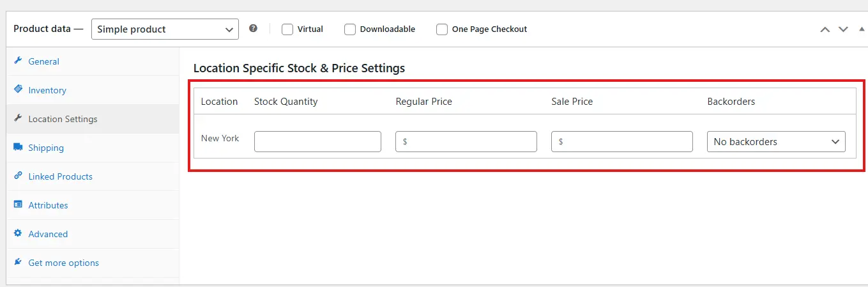Screen dimensions: 868x287
Task: Move Product data panel up with arrow
Action: coord(825,29)
